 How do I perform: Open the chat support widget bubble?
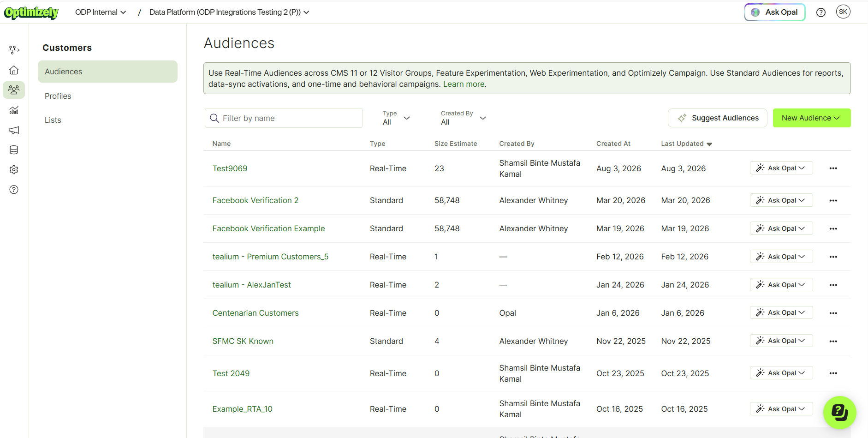pyautogui.click(x=839, y=412)
